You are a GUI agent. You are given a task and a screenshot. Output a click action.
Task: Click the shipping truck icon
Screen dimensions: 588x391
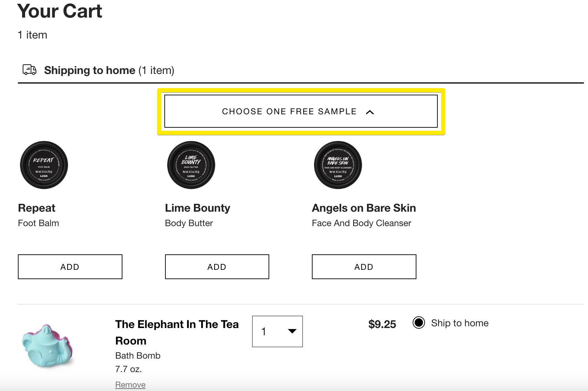pos(30,70)
